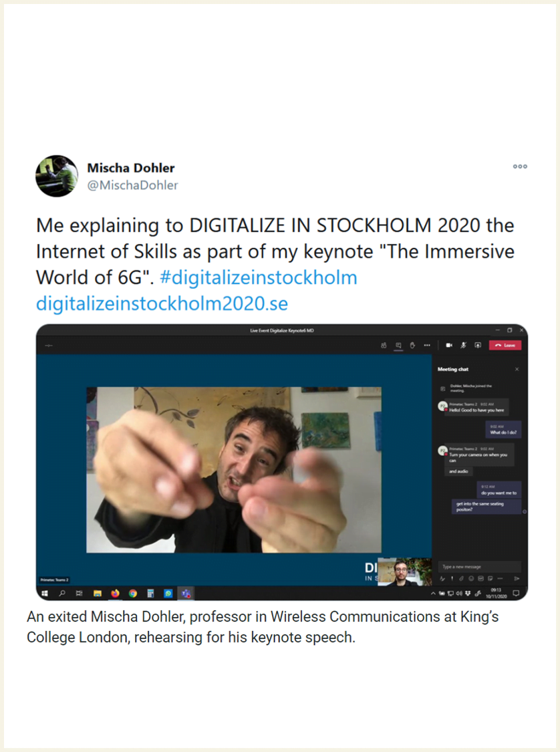Open digitalizeinstockholm2020.se link
560x752 pixels.
tap(162, 303)
